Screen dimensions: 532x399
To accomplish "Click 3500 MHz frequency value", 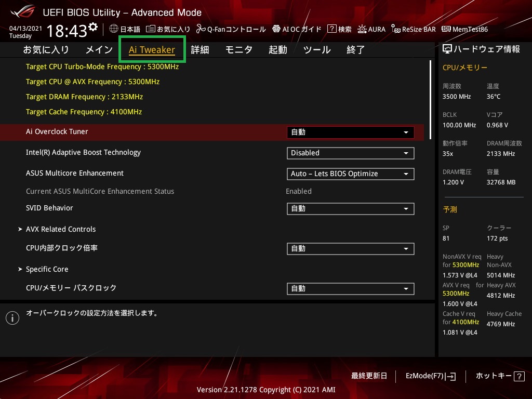I will click(457, 97).
